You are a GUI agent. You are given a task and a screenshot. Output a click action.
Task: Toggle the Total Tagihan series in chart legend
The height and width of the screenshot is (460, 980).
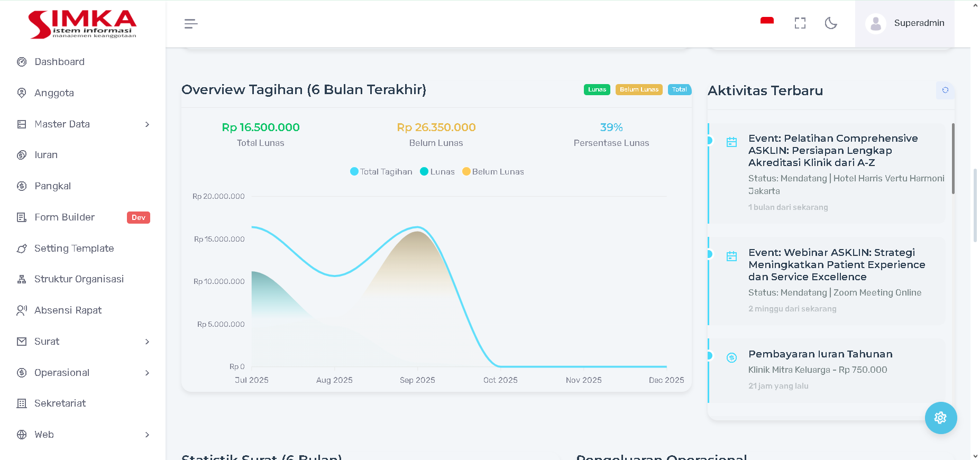point(381,172)
